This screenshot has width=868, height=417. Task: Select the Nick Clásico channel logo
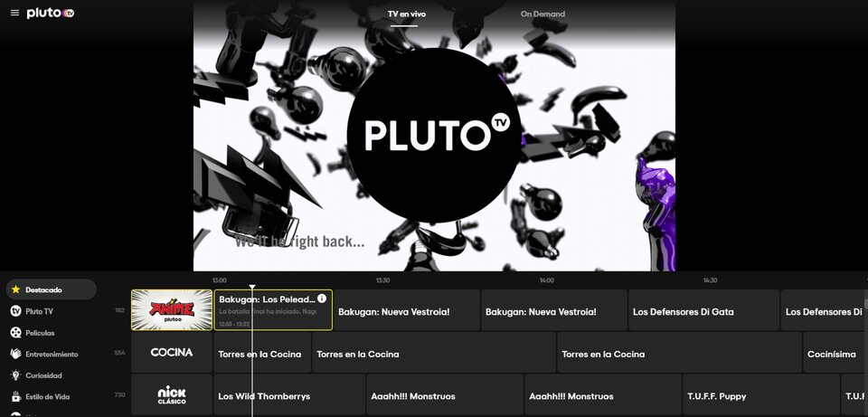[172, 395]
